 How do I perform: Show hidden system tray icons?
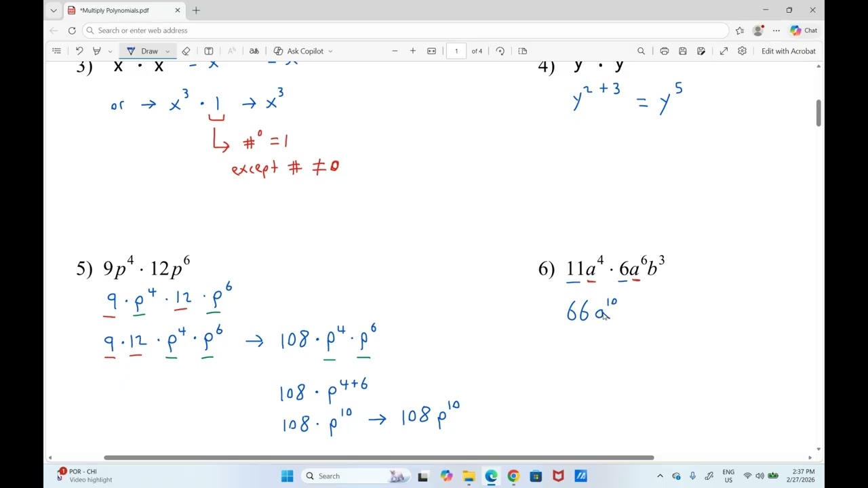[660, 476]
